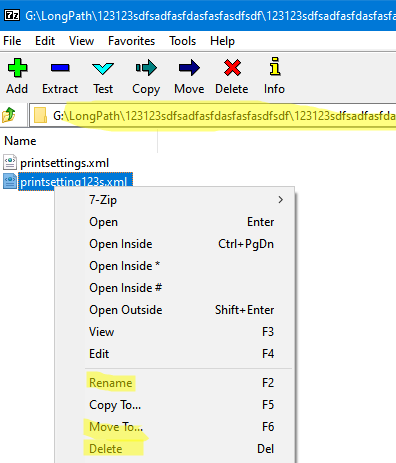Viewport: 396px width, 463px height.
Task: Select the printsetting123s.xml file name
Action: 74,182
